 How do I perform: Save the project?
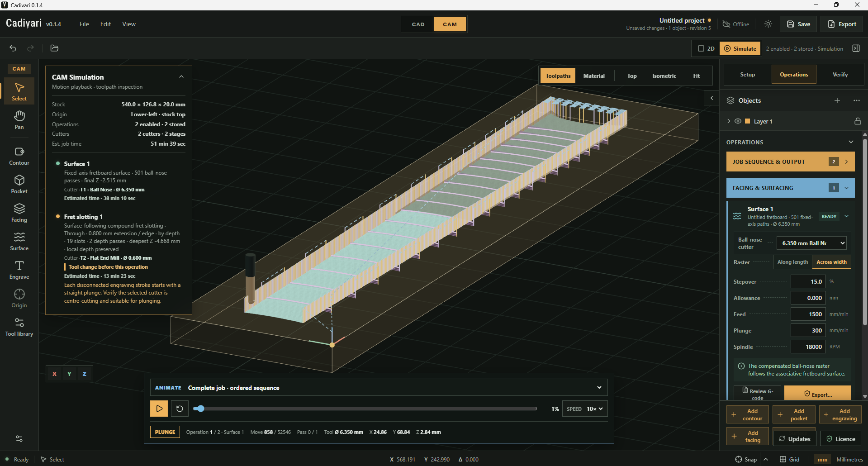(798, 24)
